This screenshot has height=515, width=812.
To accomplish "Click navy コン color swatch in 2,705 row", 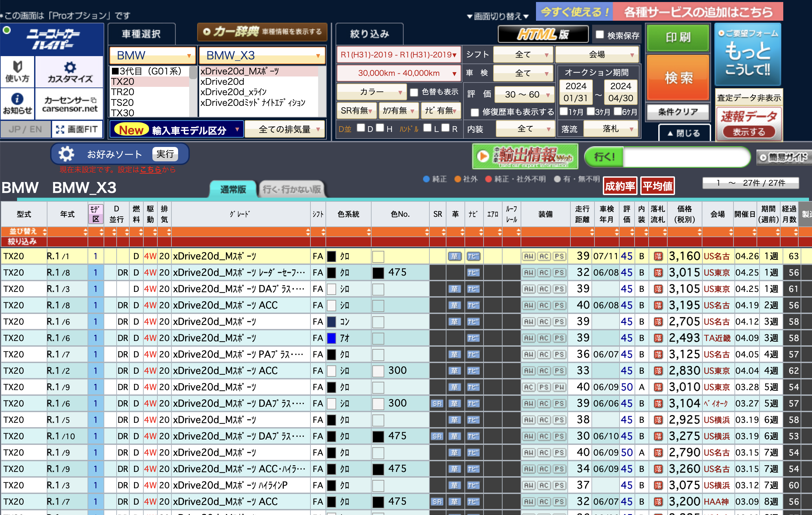I will [x=331, y=322].
